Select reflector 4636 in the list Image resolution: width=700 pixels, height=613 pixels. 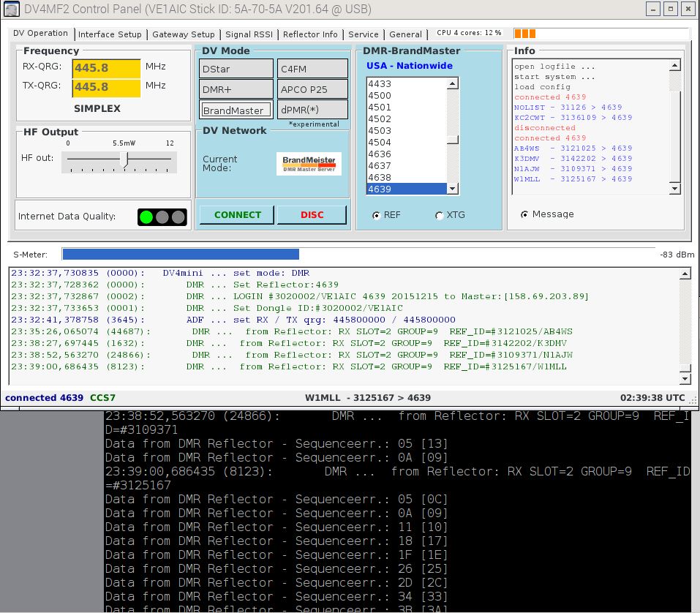pyautogui.click(x=406, y=154)
